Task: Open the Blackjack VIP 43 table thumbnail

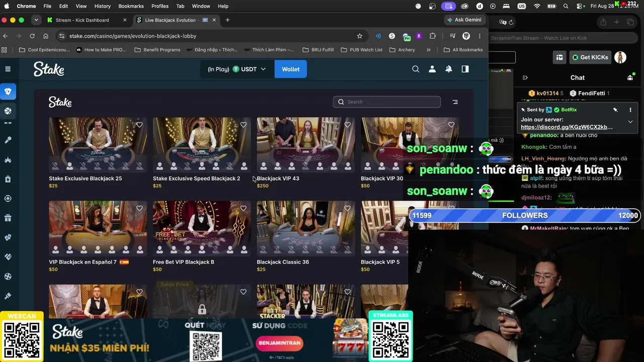Action: click(x=306, y=145)
